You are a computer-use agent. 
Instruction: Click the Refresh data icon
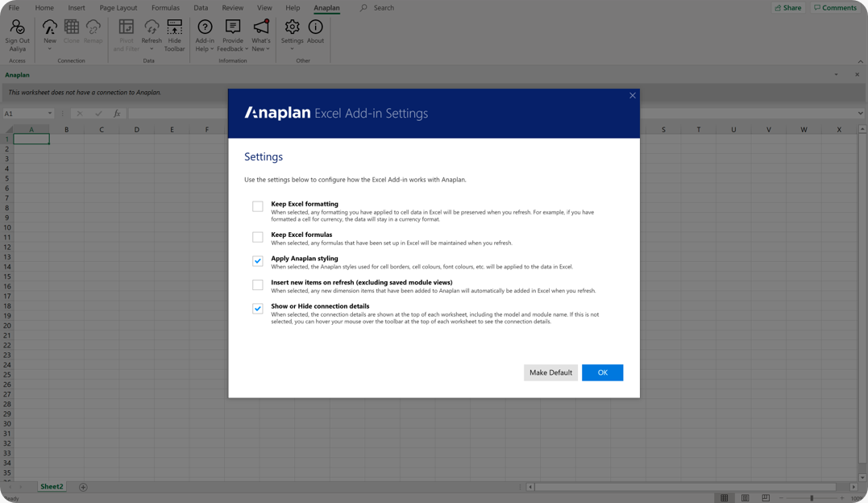pyautogui.click(x=152, y=27)
